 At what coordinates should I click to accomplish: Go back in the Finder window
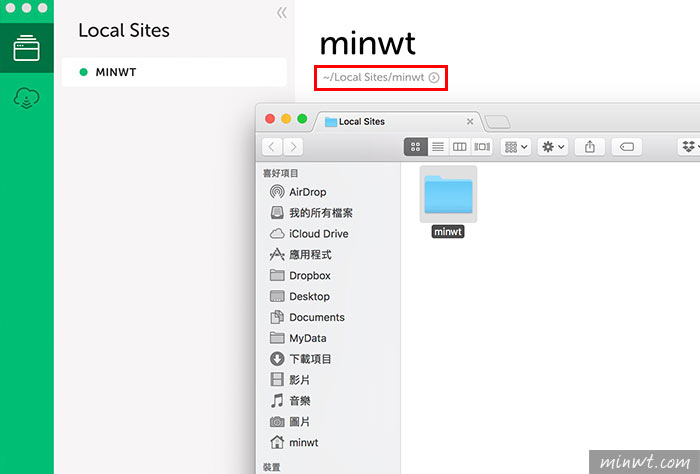pyautogui.click(x=272, y=147)
